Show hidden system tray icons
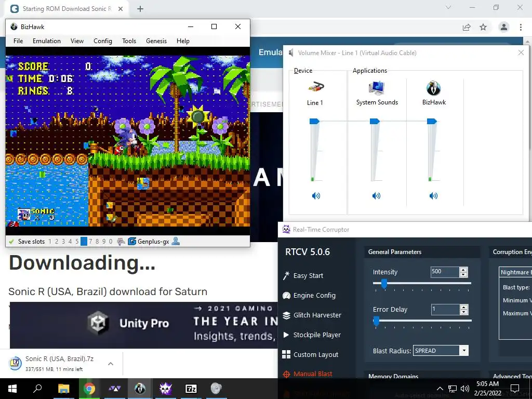 440,389
